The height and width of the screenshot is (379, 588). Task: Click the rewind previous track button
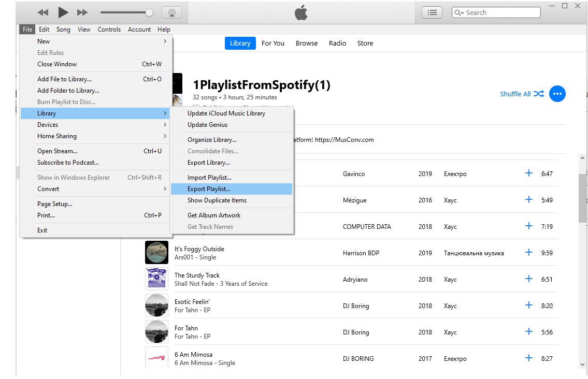(43, 12)
